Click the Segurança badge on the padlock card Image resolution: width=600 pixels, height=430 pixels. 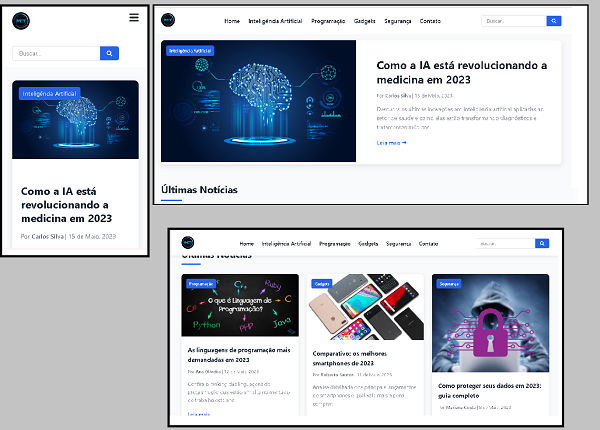click(x=449, y=284)
